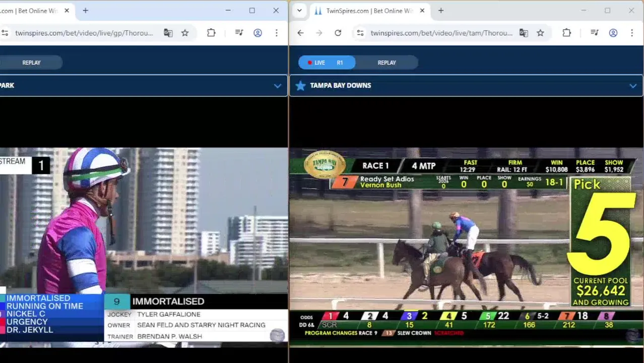The image size is (644, 363).
Task: Bookmark the page in right browser window
Action: pyautogui.click(x=540, y=33)
